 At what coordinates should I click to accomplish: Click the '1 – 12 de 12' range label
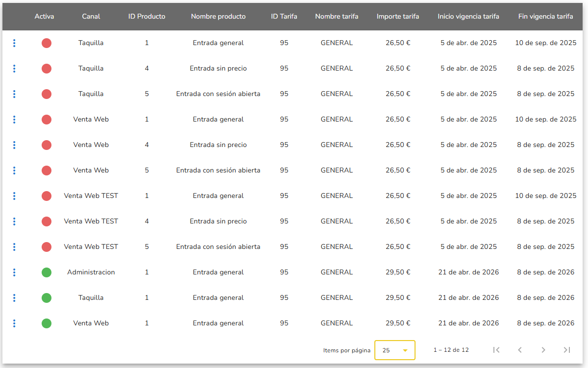[451, 350]
